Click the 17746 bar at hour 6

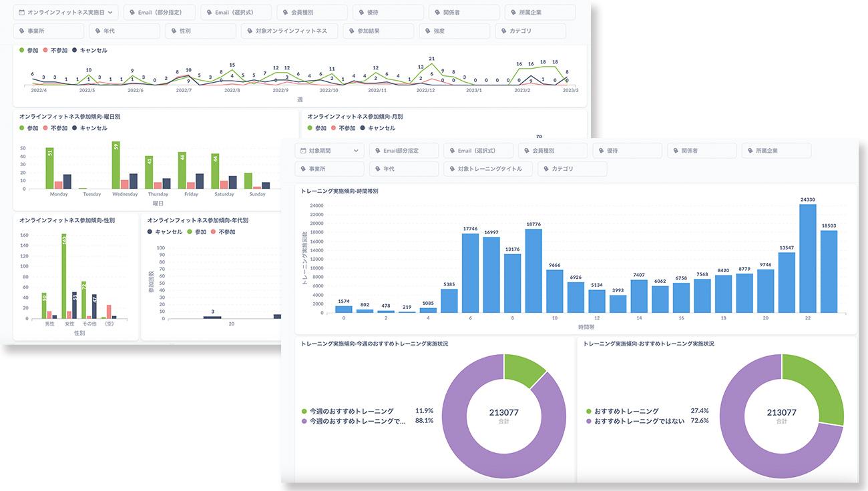coord(470,273)
